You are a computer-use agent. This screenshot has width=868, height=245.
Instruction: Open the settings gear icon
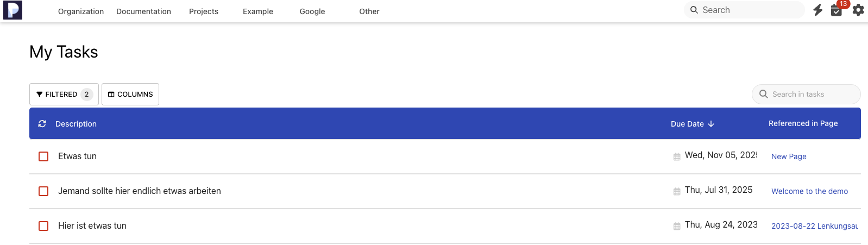coord(858,10)
